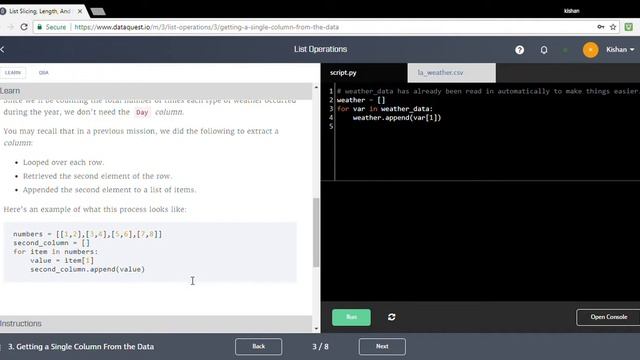
Task: Reload the page with the browser refresh icon
Action: [x=24, y=27]
